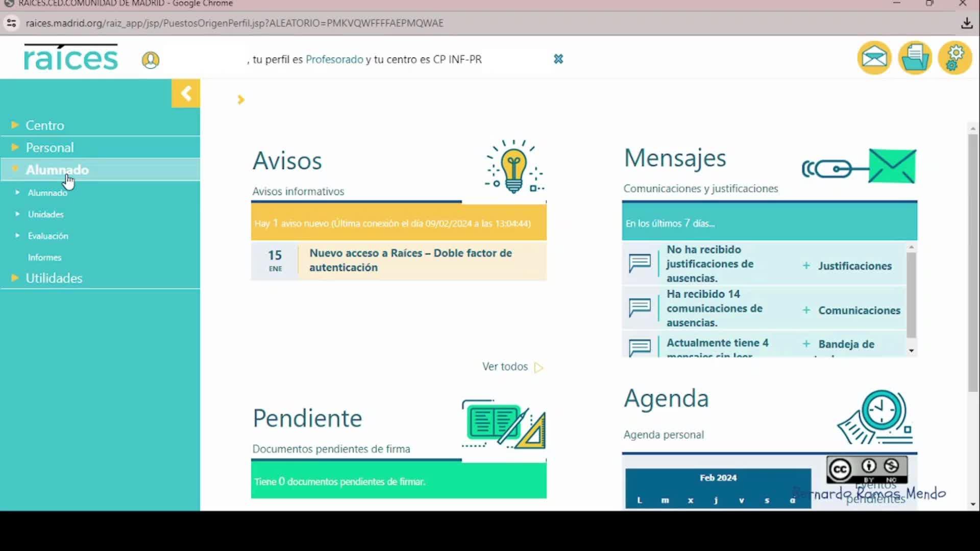Screen dimensions: 980x551
Task: Open the Evaluación submenu item
Action: tap(47, 236)
